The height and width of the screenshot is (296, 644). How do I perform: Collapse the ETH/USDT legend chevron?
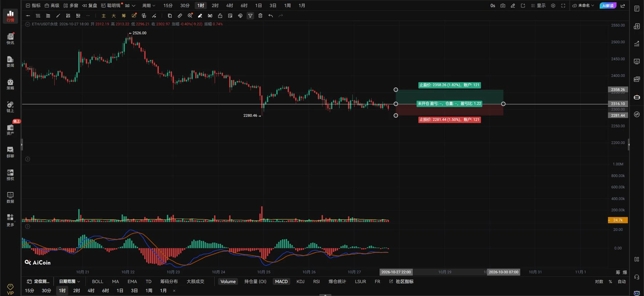(27, 24)
